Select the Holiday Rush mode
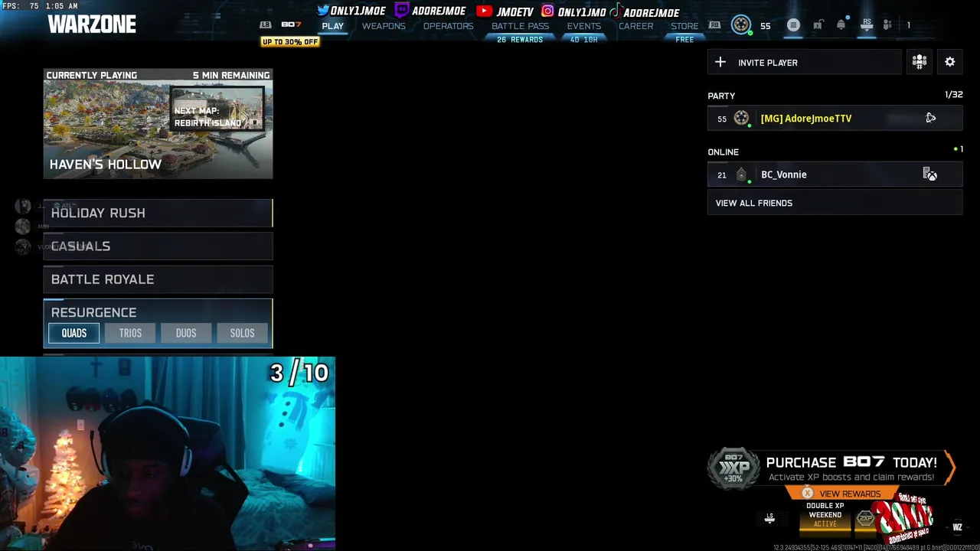The image size is (980, 551). (158, 213)
